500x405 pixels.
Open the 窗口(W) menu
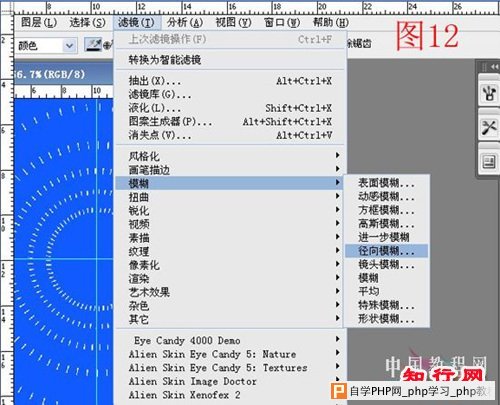282,23
